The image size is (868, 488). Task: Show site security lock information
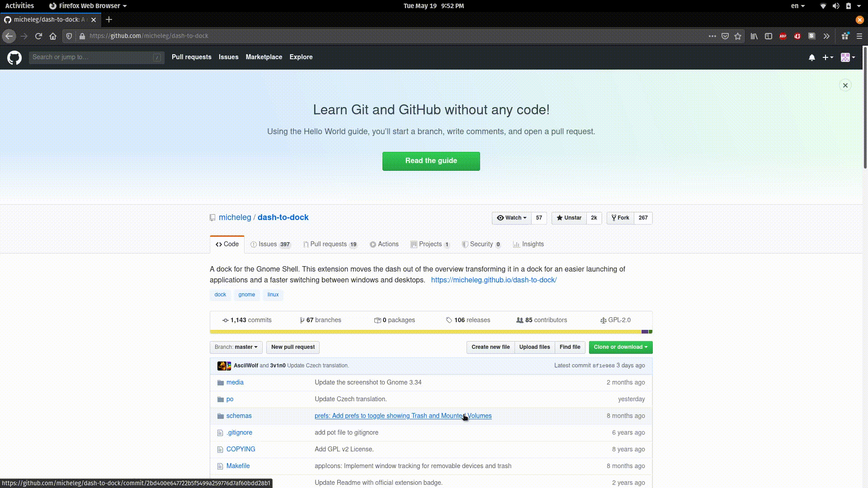click(x=82, y=36)
